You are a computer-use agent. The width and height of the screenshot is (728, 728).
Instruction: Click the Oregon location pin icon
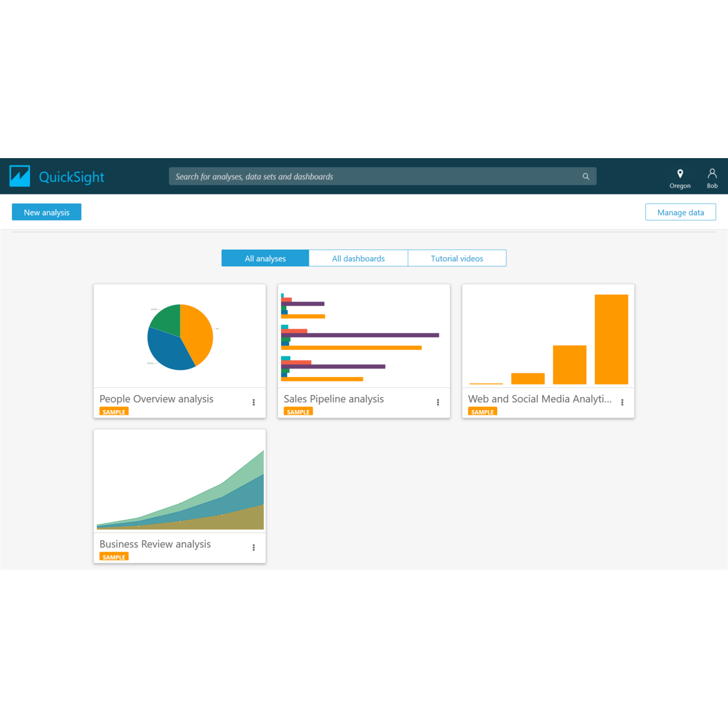(680, 173)
